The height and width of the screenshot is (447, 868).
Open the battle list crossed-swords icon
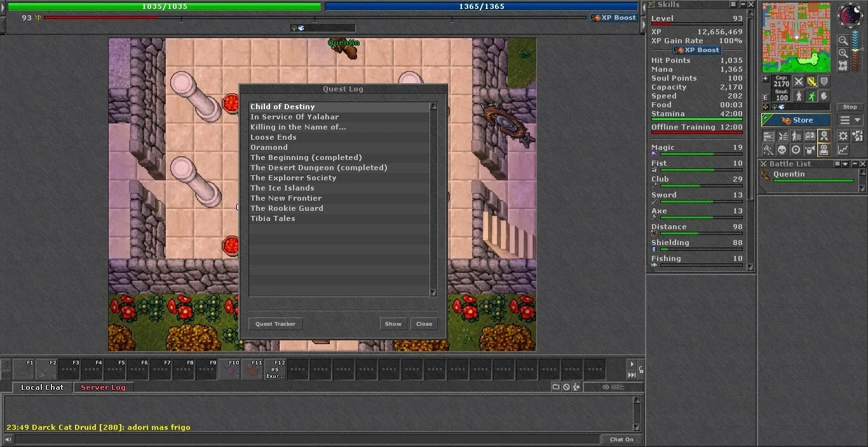[782, 136]
